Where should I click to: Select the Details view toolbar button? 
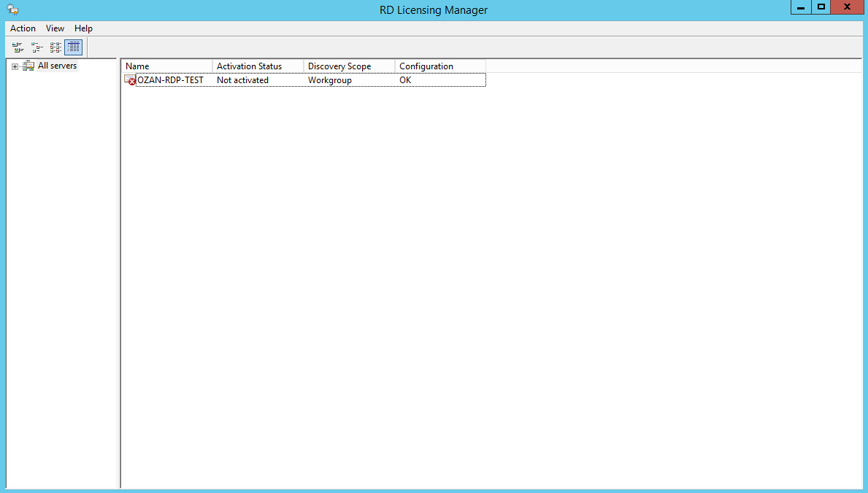74,47
